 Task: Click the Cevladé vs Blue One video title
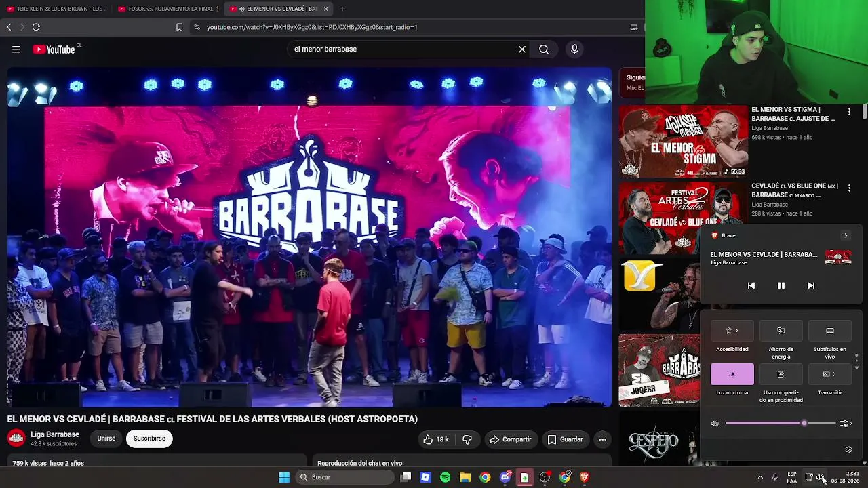(795, 190)
